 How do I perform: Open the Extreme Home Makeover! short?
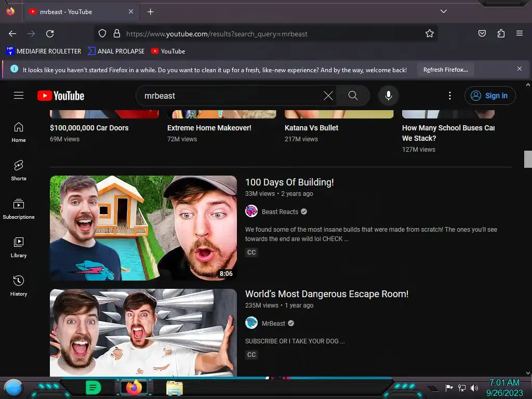click(x=209, y=128)
